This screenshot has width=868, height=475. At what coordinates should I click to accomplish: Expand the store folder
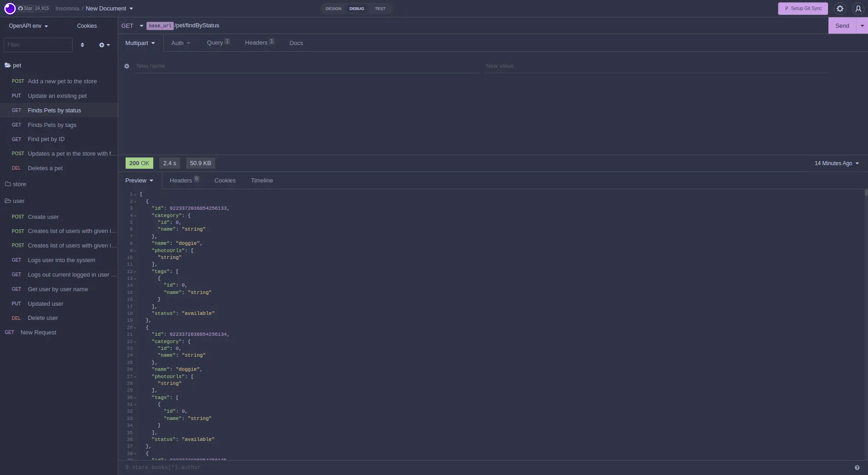(15, 184)
